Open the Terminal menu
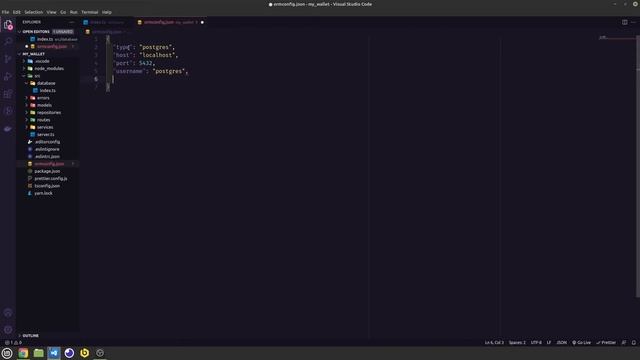The width and height of the screenshot is (640, 360). (89, 12)
